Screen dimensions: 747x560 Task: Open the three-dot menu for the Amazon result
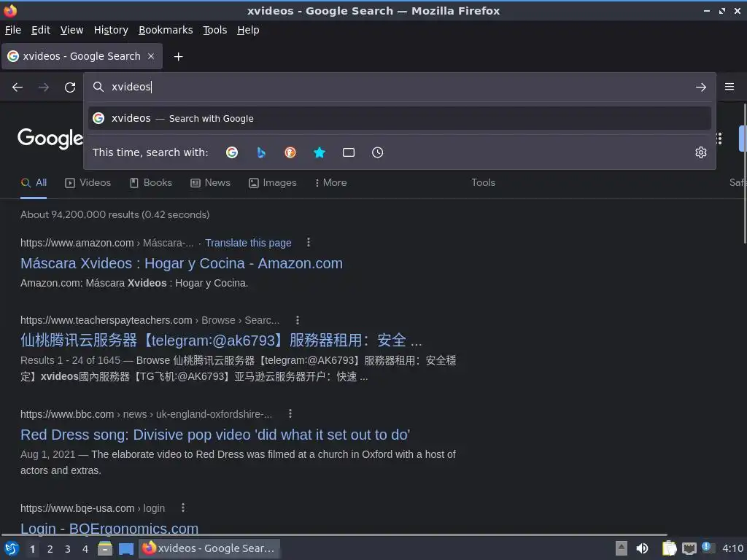click(309, 242)
